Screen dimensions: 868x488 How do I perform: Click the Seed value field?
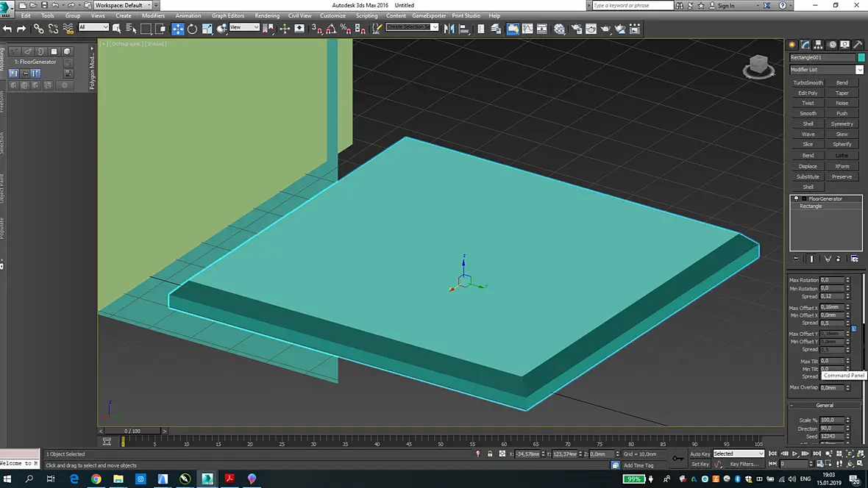click(x=831, y=437)
